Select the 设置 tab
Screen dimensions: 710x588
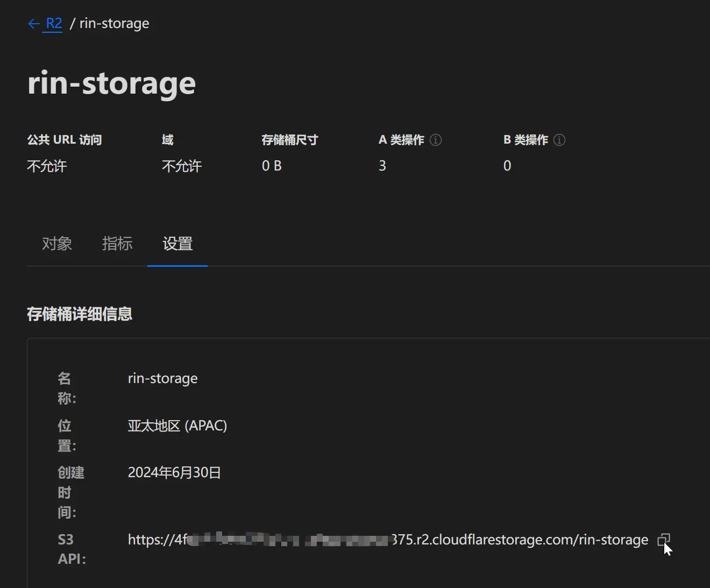coord(177,244)
